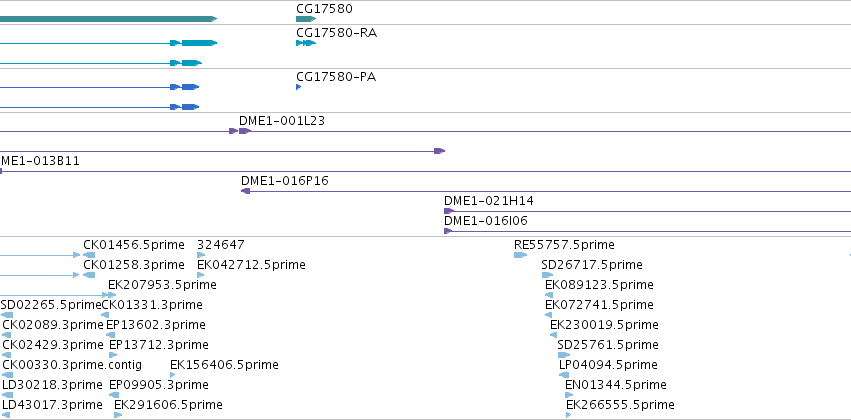The image size is (851, 420).
Task: Select the DME1-016P16 reverse arrow glyph
Action: (245, 191)
